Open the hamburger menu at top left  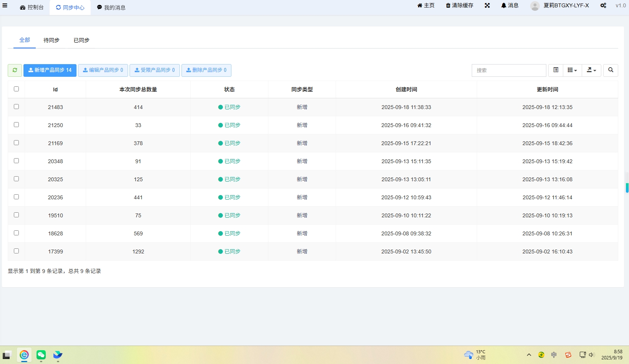click(5, 6)
